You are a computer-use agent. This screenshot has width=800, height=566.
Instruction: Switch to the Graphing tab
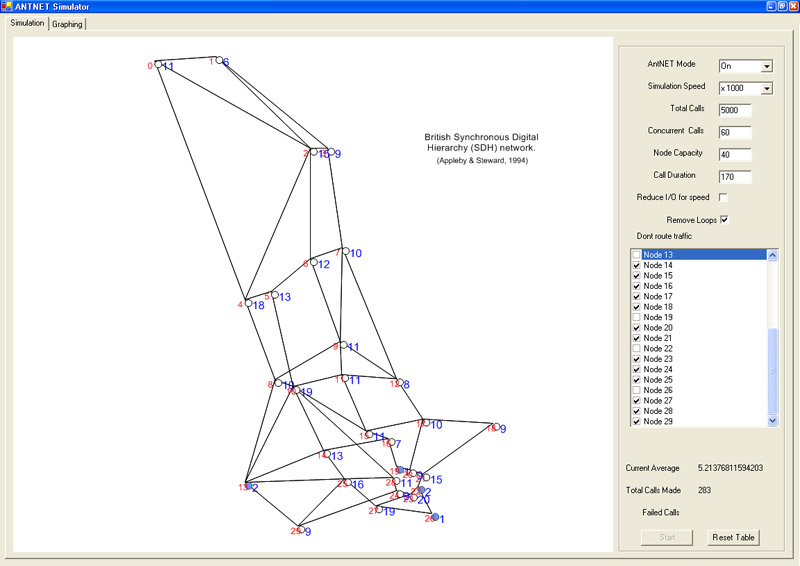(67, 24)
